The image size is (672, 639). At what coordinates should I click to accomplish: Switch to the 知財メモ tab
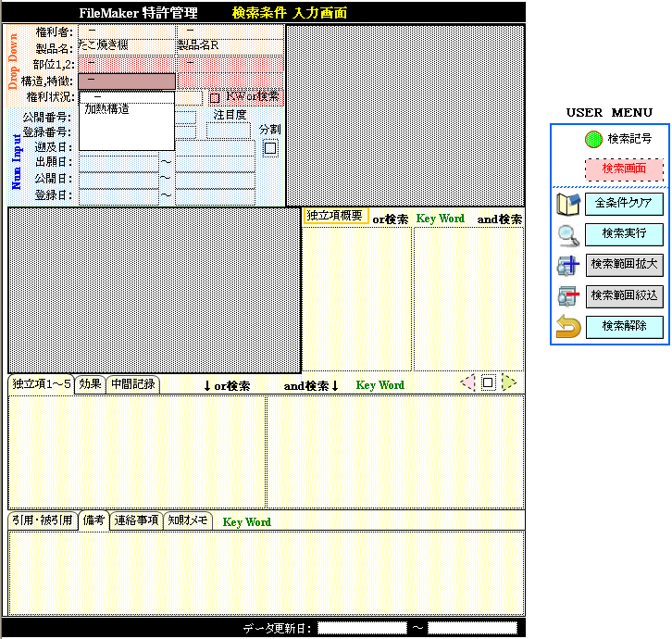(x=188, y=520)
